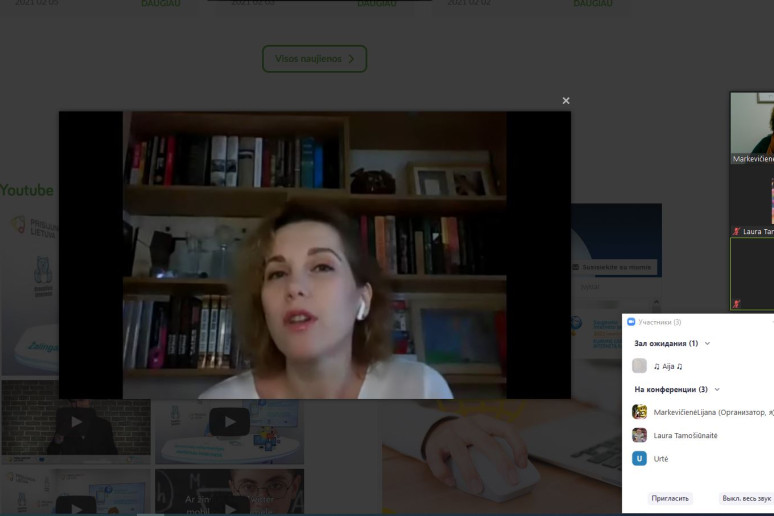Select participant 'Aija' in waiting room
This screenshot has width=774, height=516.
point(668,366)
